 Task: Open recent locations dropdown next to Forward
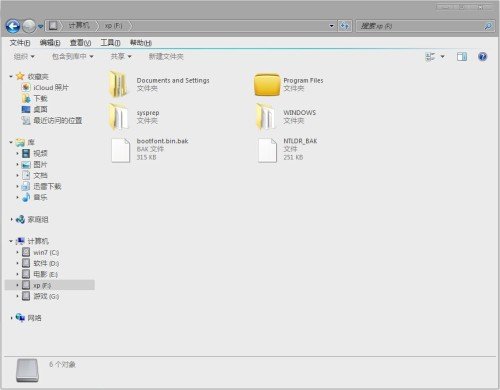point(40,26)
